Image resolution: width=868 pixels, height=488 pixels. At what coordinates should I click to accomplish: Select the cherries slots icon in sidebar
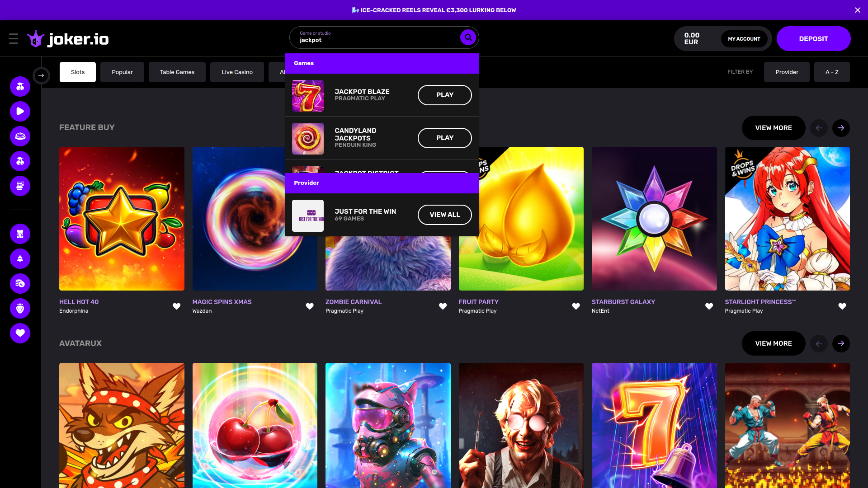click(20, 86)
